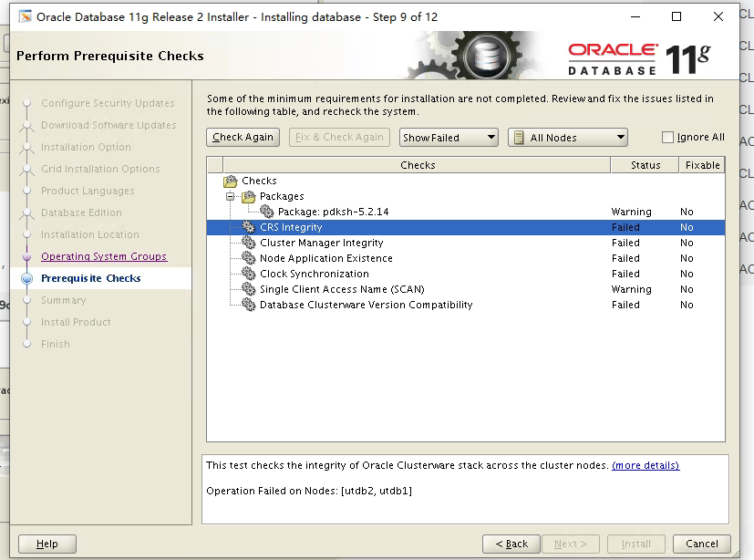The height and width of the screenshot is (560, 754).
Task: Click the Help button
Action: tap(47, 544)
